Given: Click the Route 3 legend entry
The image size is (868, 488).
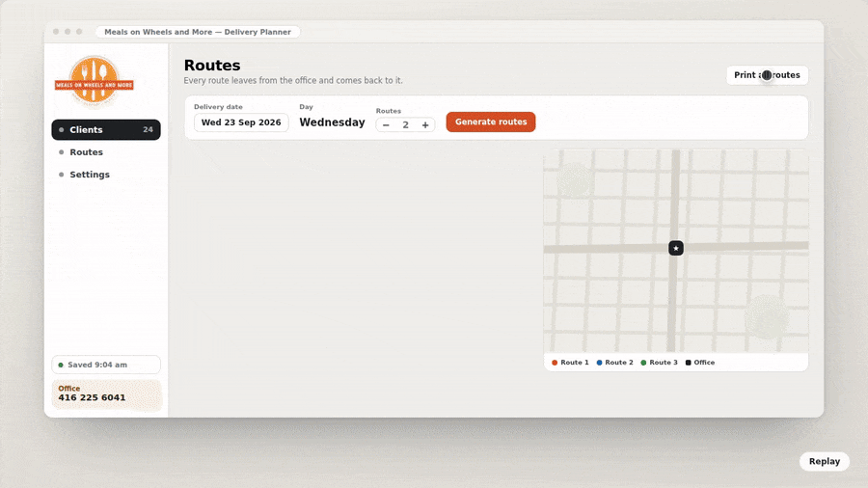Looking at the screenshot, I should pos(659,363).
